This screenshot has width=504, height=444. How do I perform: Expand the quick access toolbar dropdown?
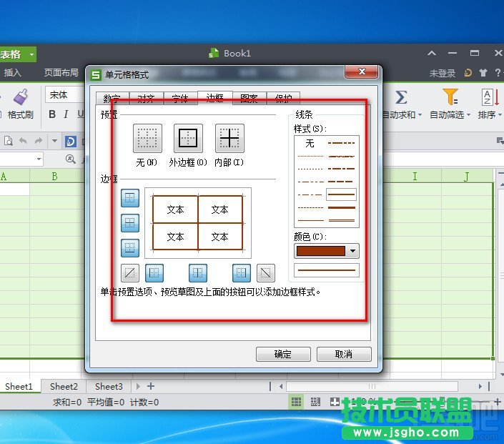54,141
